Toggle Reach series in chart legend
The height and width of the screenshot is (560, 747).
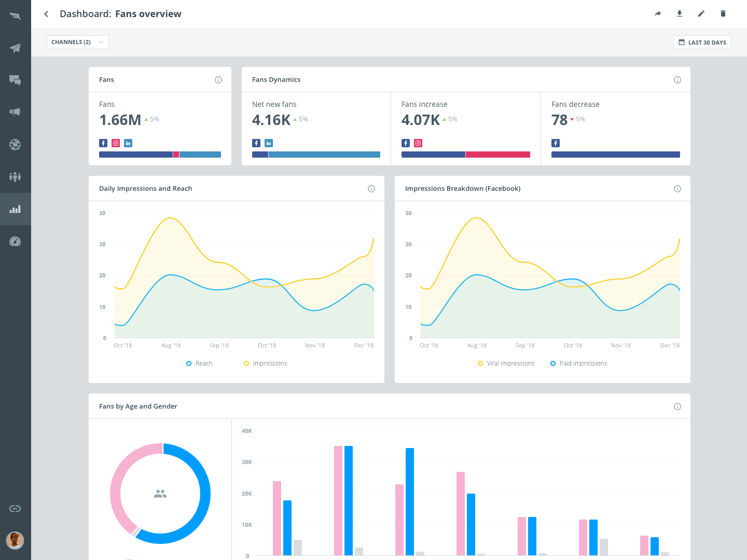(200, 363)
